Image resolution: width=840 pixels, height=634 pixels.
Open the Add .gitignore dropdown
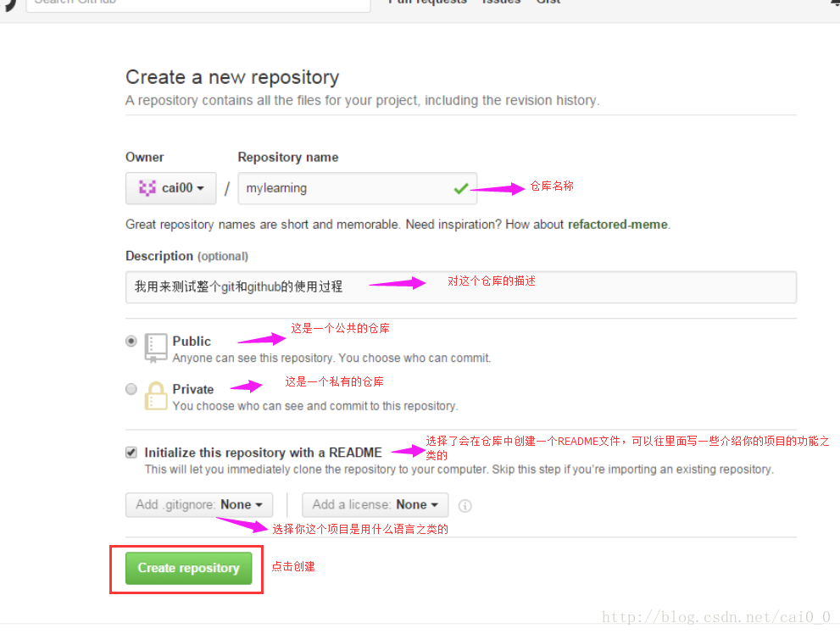coord(199,504)
